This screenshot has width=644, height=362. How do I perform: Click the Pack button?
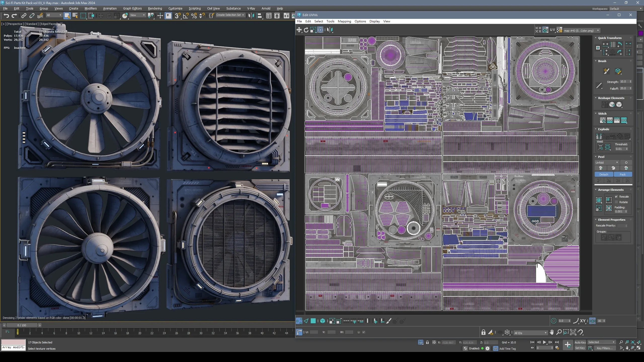pos(623,174)
